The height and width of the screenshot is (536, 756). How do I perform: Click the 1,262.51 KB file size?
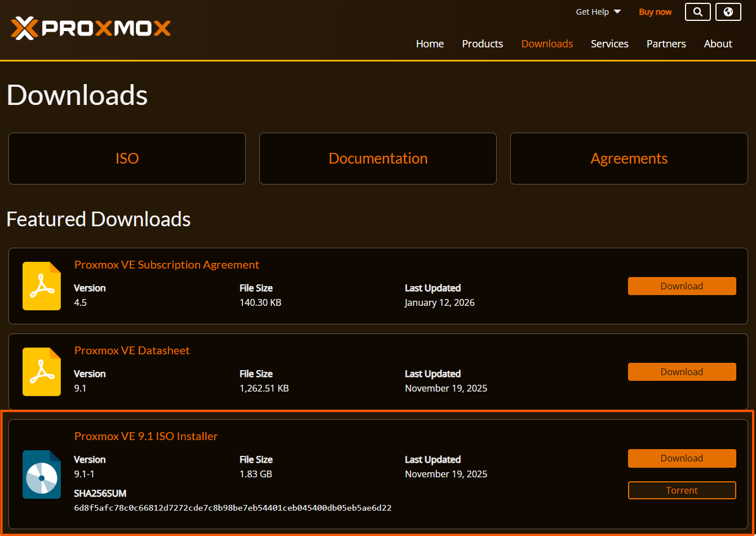click(264, 388)
